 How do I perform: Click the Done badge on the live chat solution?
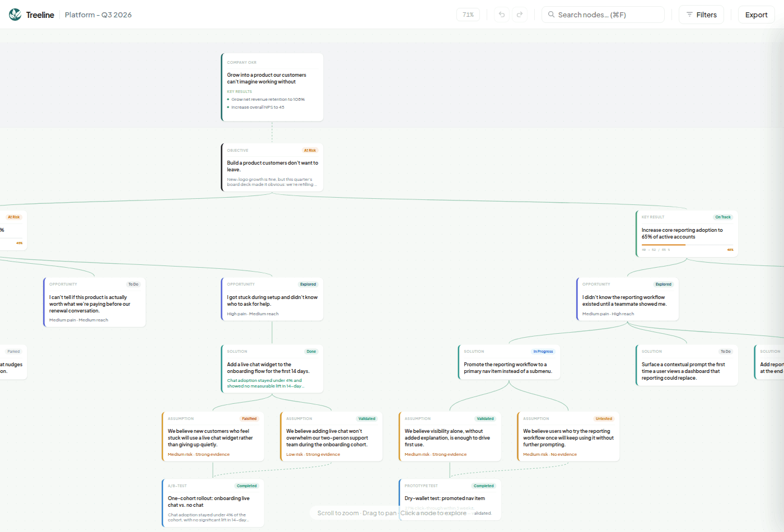(x=311, y=352)
